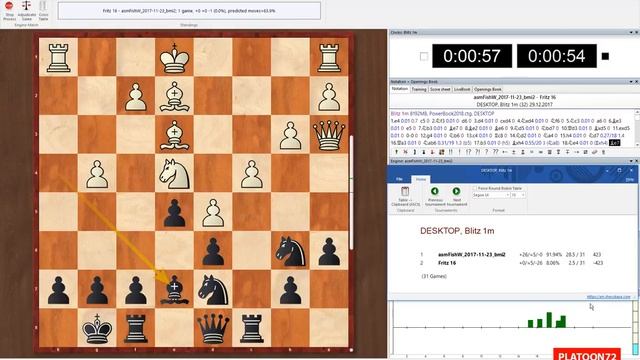640x360 pixels.
Task: Copy tournament table to clipboard (ASCII)
Action: [x=405, y=197]
